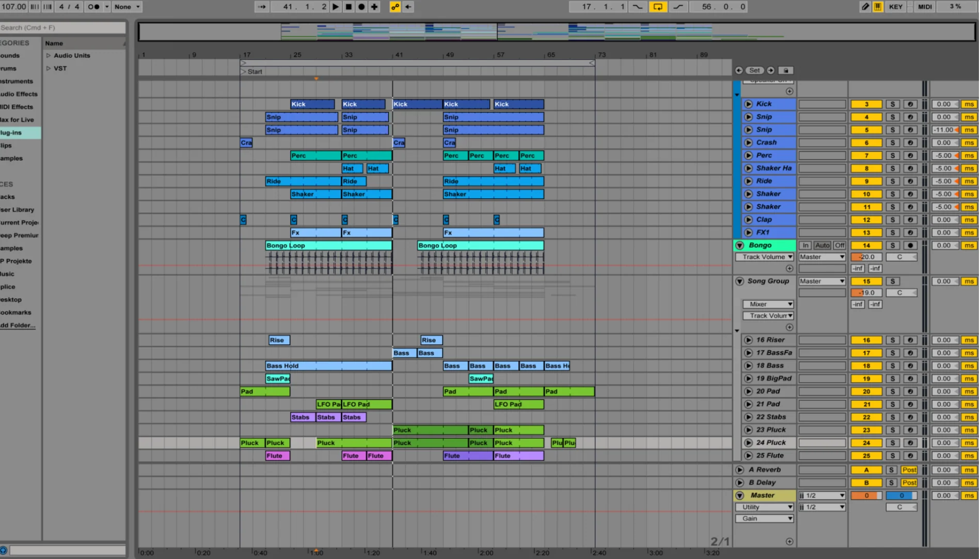Click the KEY map mode button
The height and width of the screenshot is (559, 980).
pyautogui.click(x=896, y=7)
